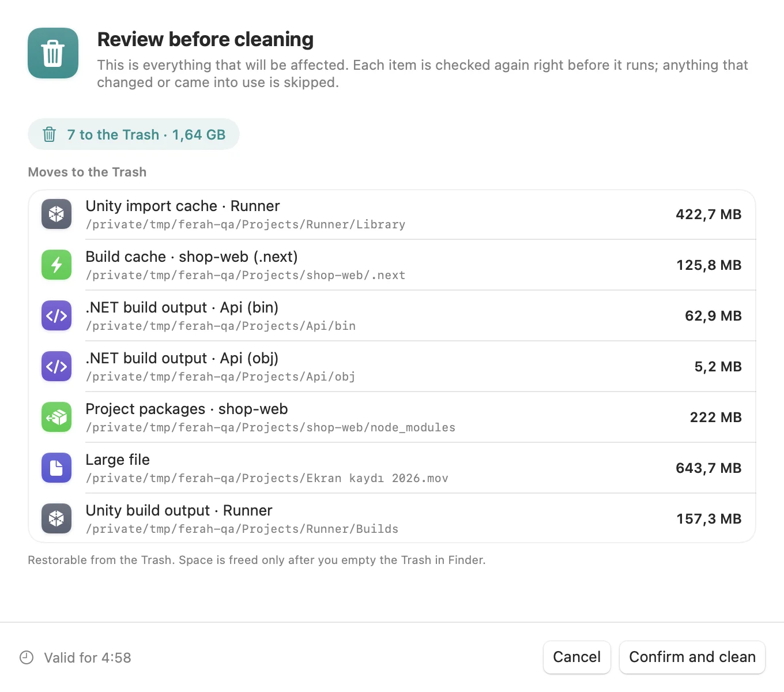
Task: Click the path ending in Runner/Builds
Action: (242, 529)
